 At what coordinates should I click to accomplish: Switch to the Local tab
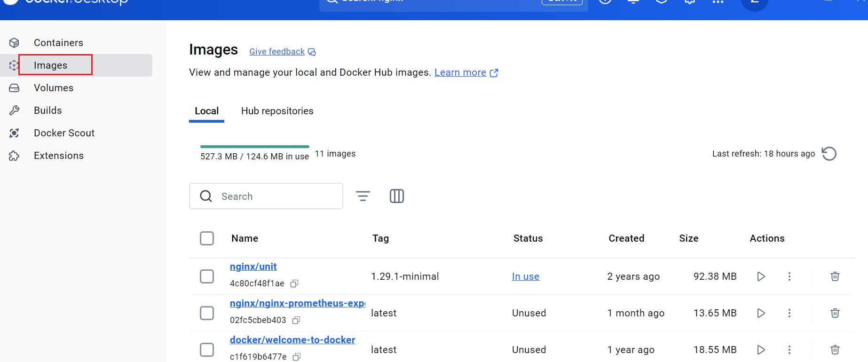point(207,111)
